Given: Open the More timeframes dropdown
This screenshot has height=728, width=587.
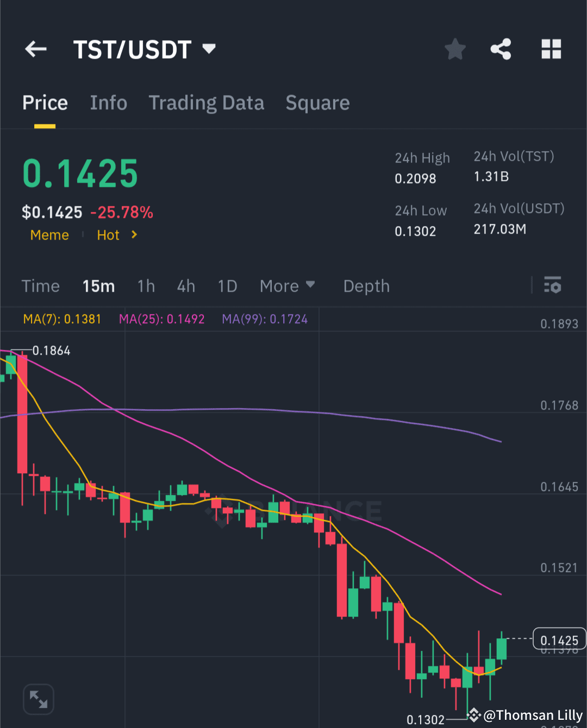Looking at the screenshot, I should pos(287,286).
